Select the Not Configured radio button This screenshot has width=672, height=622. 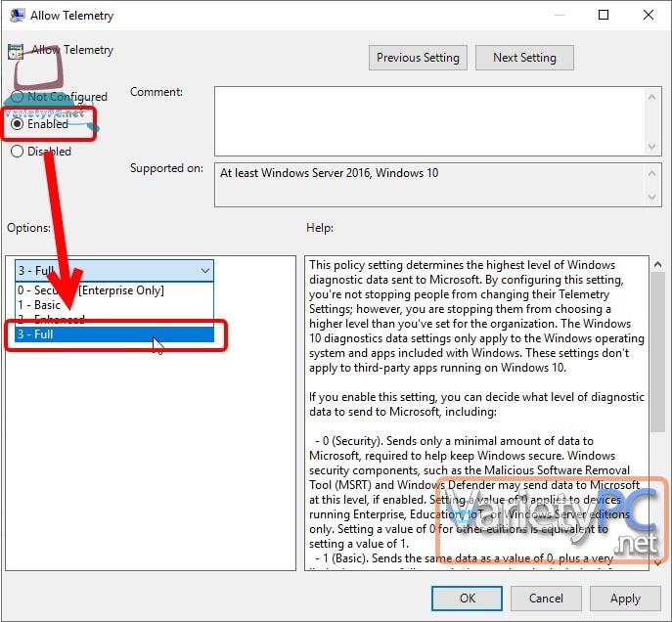pyautogui.click(x=17, y=97)
